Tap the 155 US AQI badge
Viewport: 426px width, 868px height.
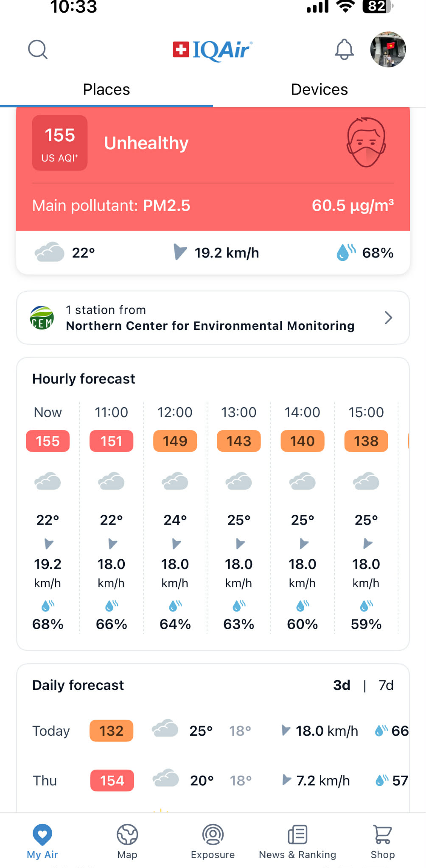(x=60, y=143)
